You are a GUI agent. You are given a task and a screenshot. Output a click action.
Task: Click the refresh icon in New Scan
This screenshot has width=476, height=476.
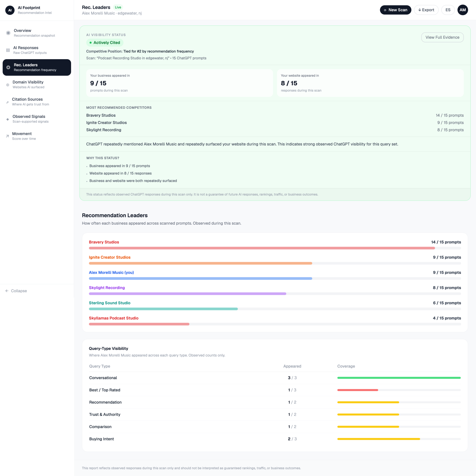tap(385, 10)
